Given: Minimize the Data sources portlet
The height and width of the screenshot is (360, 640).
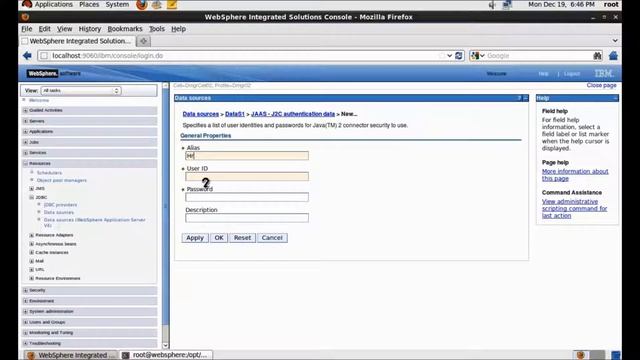Looking at the screenshot, I should 525,98.
